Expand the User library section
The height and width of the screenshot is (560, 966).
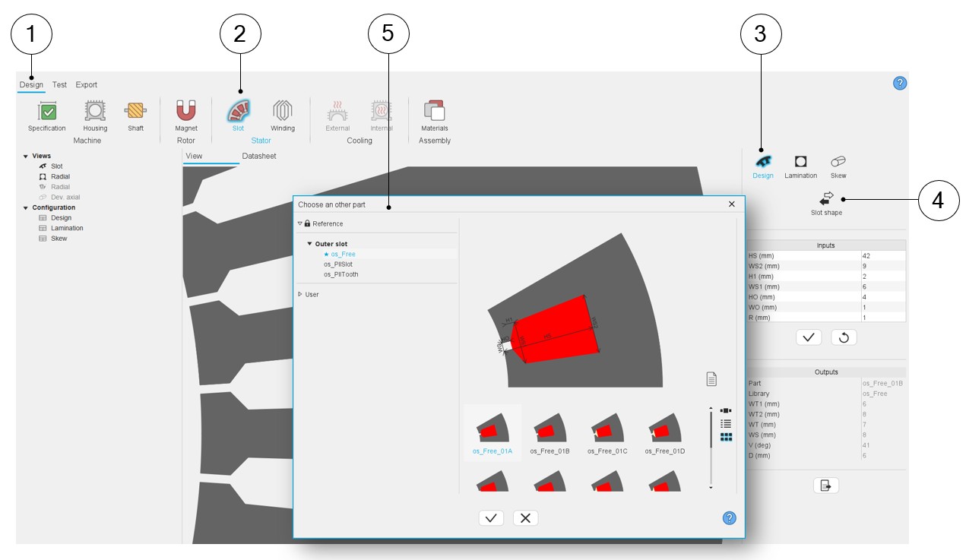coord(300,294)
